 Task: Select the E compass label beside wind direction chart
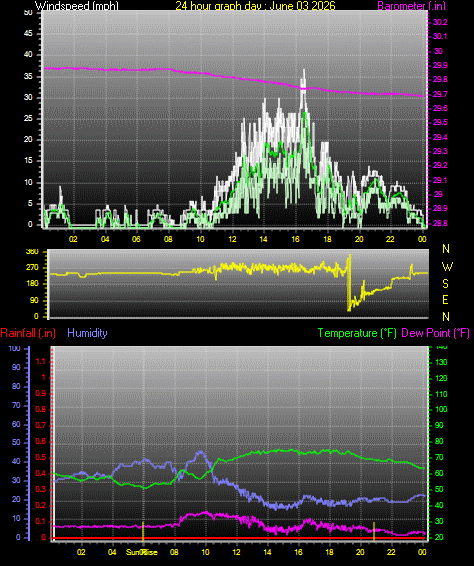(445, 300)
